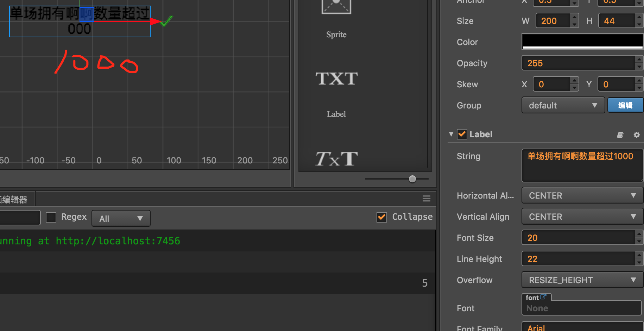
Task: Click the console filter text box
Action: pos(20,217)
